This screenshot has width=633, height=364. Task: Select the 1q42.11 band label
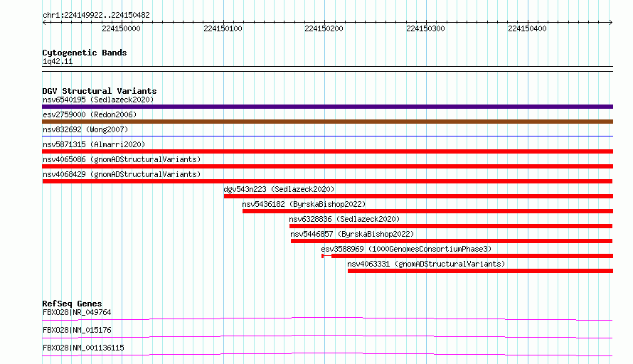[58, 61]
